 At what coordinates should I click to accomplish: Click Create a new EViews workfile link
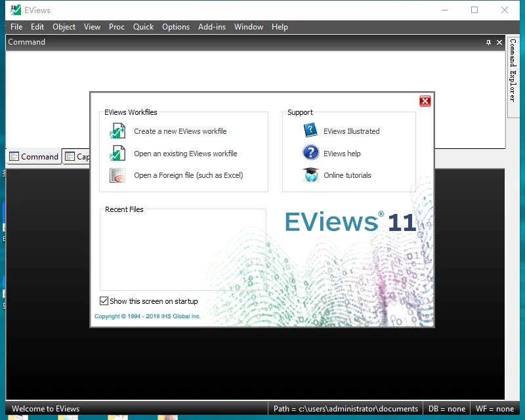coord(180,131)
